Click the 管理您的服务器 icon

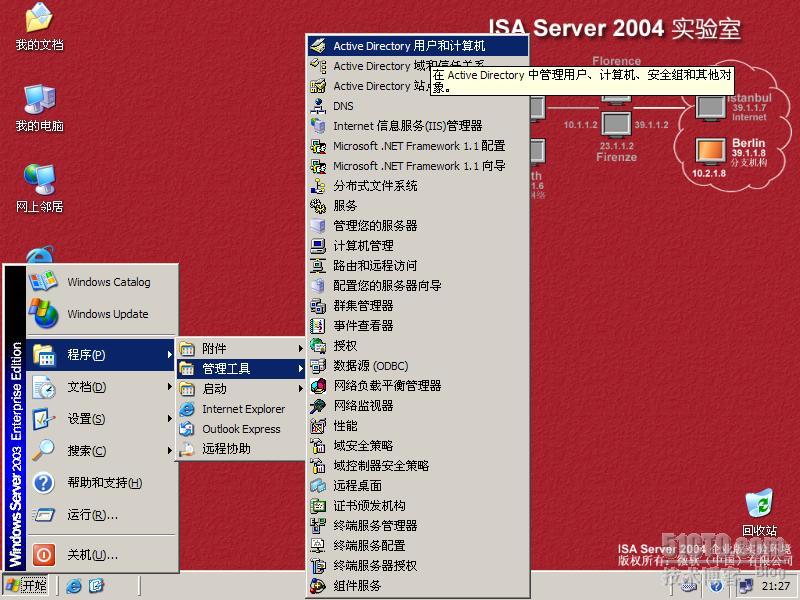318,226
